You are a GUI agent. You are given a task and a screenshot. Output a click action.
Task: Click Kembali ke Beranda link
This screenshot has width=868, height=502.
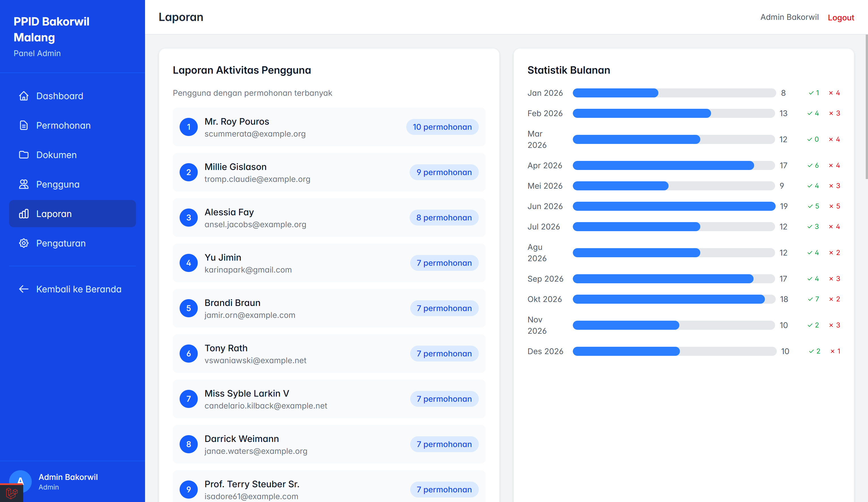[x=72, y=289]
